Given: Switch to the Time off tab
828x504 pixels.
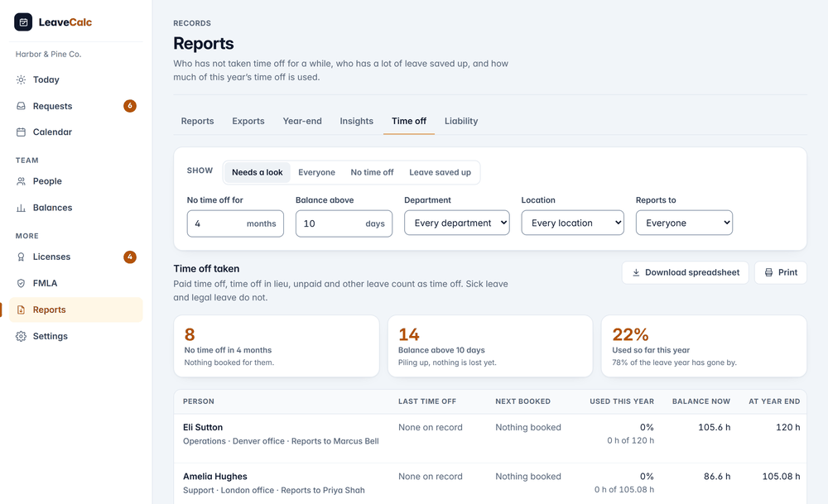Looking at the screenshot, I should pos(409,121).
